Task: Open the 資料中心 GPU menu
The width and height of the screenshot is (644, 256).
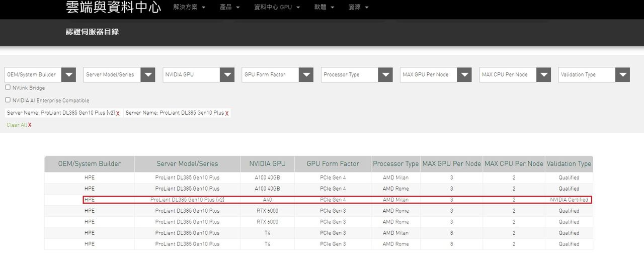Action: [x=277, y=8]
